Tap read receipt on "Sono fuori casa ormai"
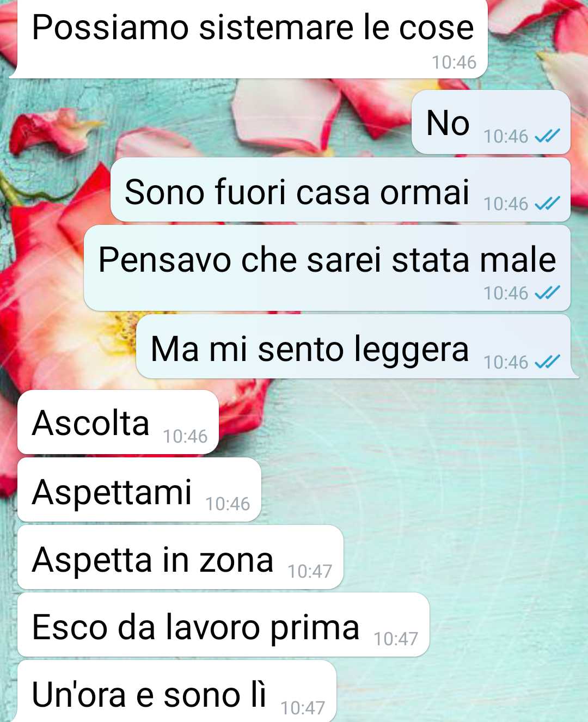Screen dimensions: 588x722 [547, 204]
